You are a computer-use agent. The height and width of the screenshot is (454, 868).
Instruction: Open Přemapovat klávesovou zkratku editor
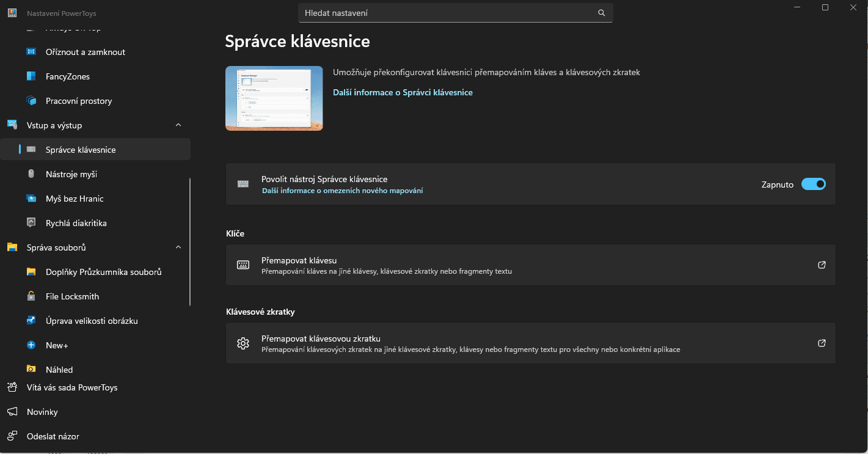(822, 343)
